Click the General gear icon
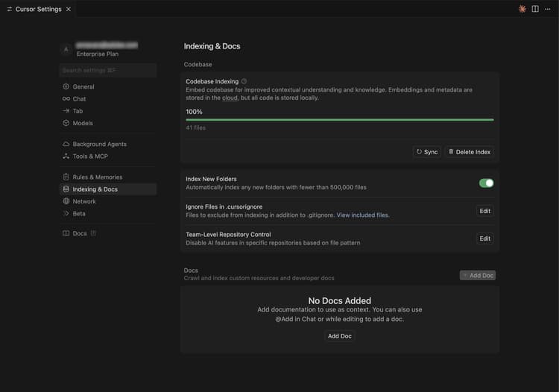The width and height of the screenshot is (559, 392). pos(66,86)
